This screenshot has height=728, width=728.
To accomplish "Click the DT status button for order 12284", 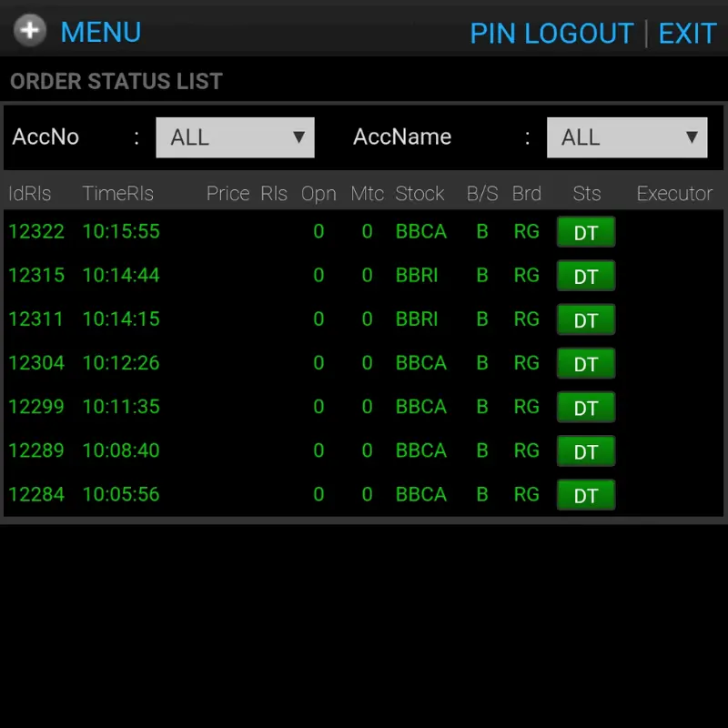I will (586, 495).
